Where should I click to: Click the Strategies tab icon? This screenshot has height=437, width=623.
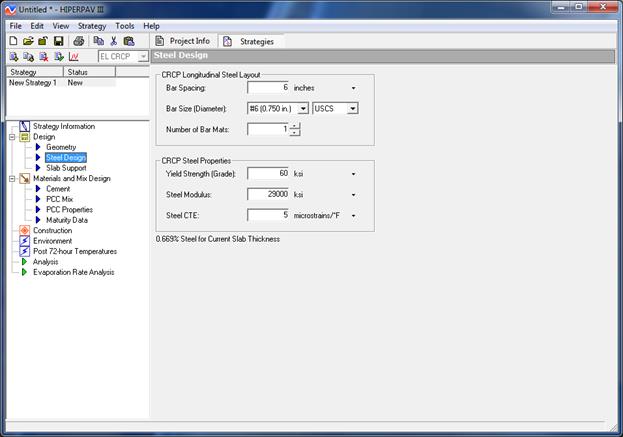point(227,41)
